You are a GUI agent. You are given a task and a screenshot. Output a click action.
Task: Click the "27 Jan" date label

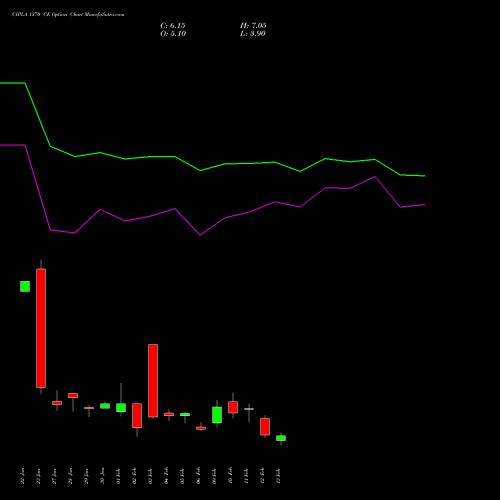tap(54, 476)
